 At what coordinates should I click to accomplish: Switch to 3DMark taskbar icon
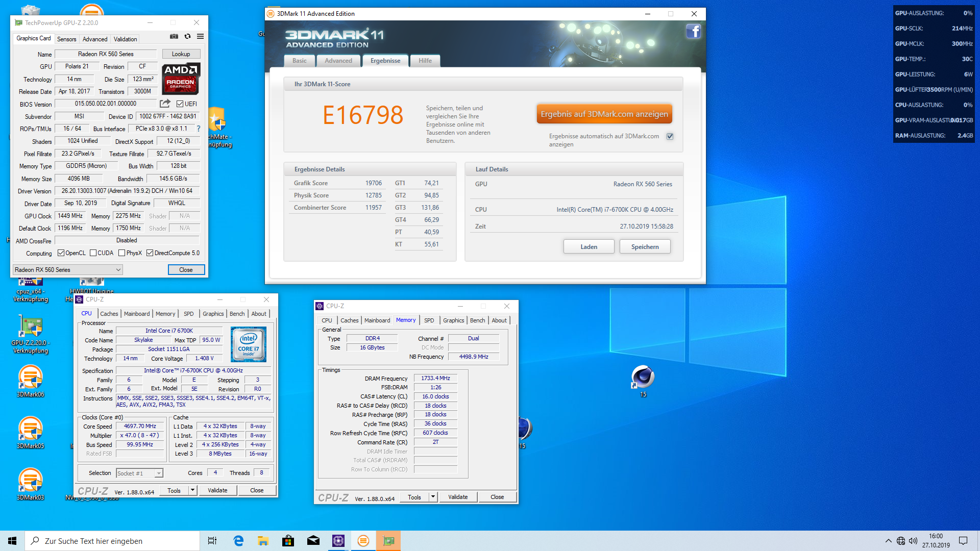pos(363,541)
